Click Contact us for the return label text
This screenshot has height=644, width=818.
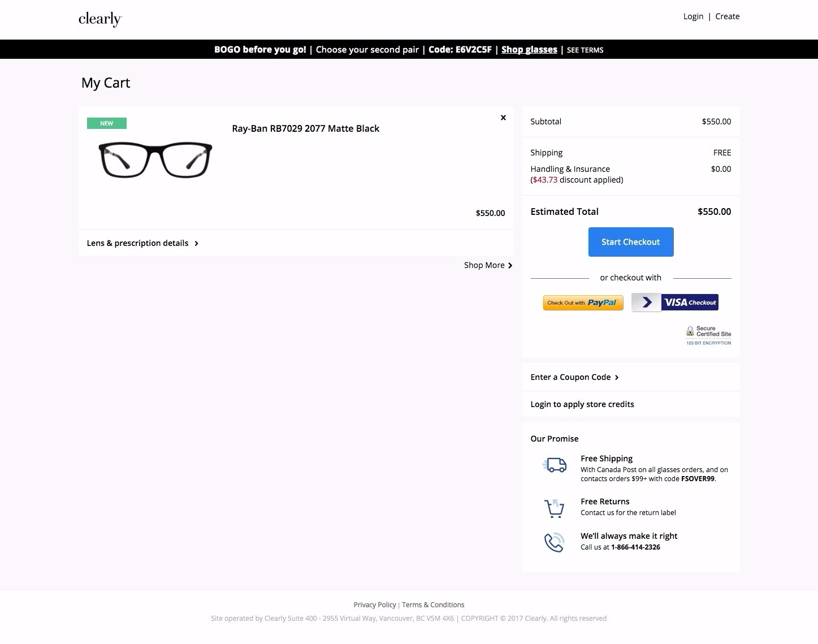[628, 513]
